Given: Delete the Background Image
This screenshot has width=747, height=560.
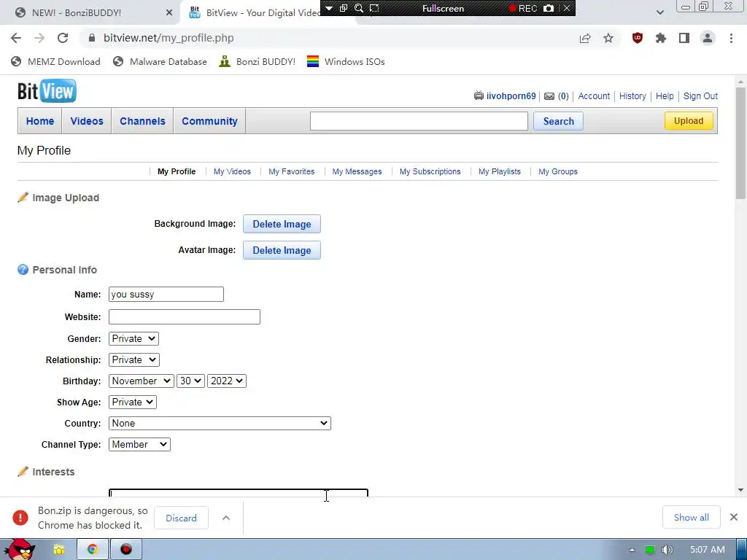Looking at the screenshot, I should (282, 224).
